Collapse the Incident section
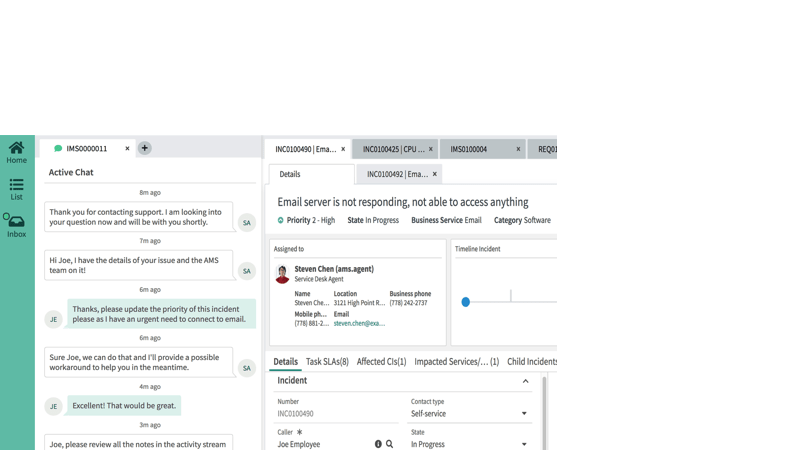The height and width of the screenshot is (450, 800). 525,381
